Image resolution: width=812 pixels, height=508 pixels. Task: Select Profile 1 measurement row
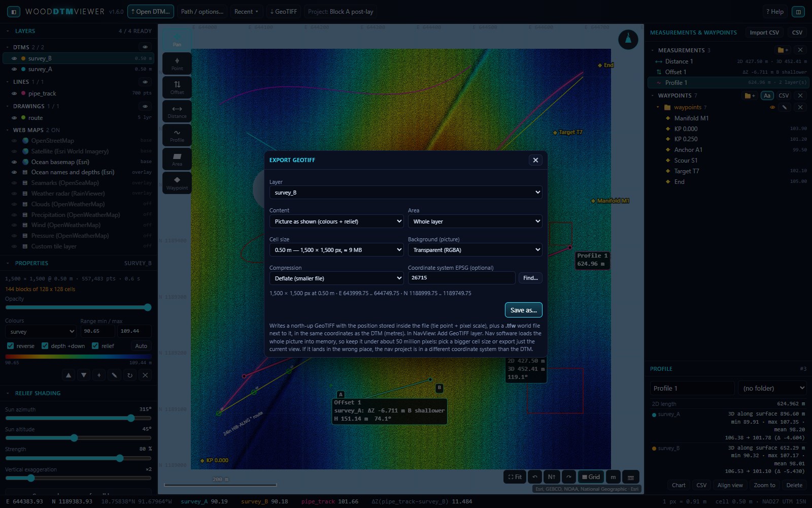tap(728, 83)
